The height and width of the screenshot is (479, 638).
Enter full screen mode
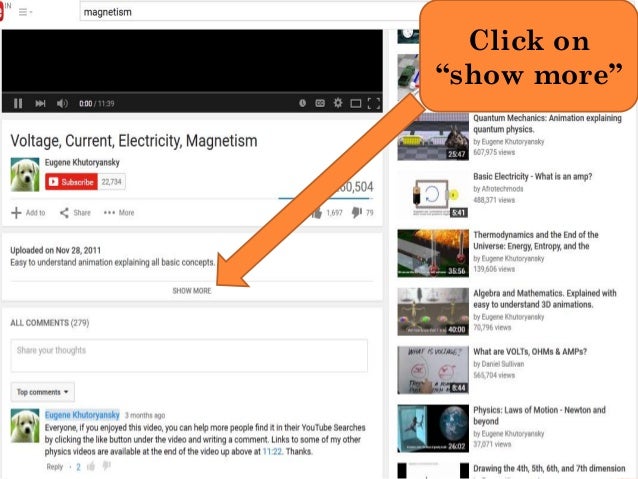point(374,103)
